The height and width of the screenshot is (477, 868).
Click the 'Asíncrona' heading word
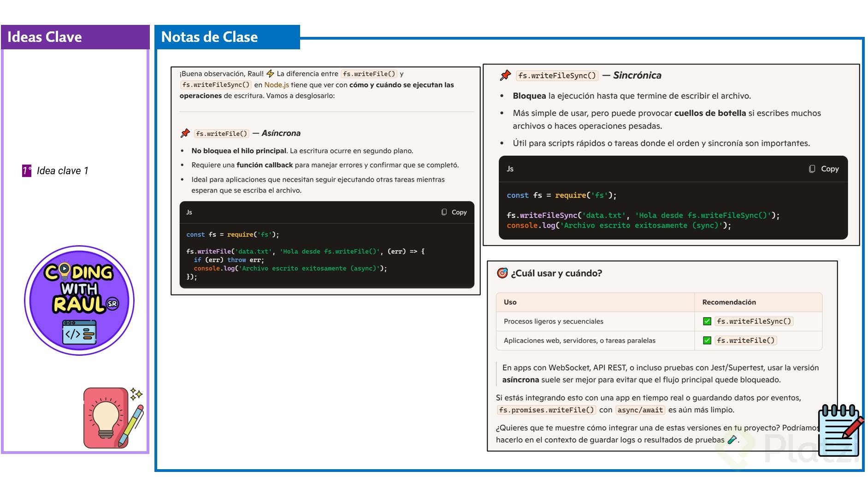(x=281, y=133)
